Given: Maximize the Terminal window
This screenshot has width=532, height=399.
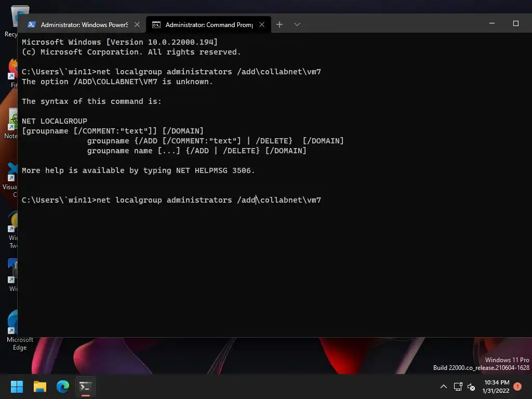Looking at the screenshot, I should [516, 23].
